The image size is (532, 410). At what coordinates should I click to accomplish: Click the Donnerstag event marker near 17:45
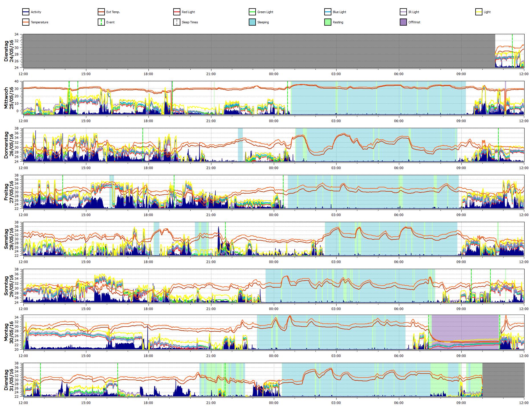click(143, 145)
